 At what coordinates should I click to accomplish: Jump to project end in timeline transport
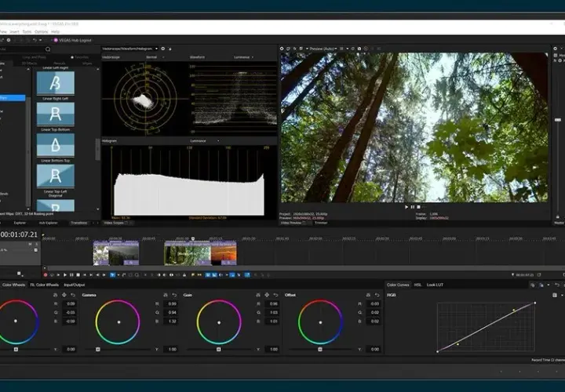pos(91,275)
